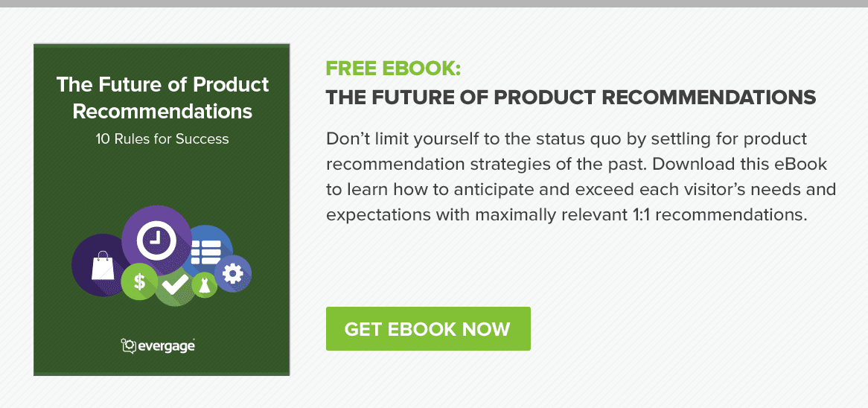Click the white checkmark icon circle

[x=176, y=286]
